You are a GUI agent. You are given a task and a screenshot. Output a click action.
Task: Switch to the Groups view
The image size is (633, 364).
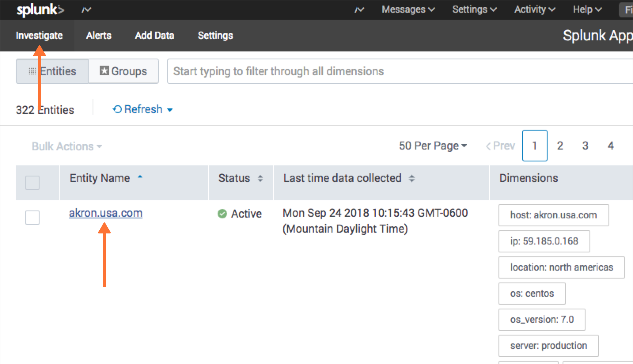point(123,71)
